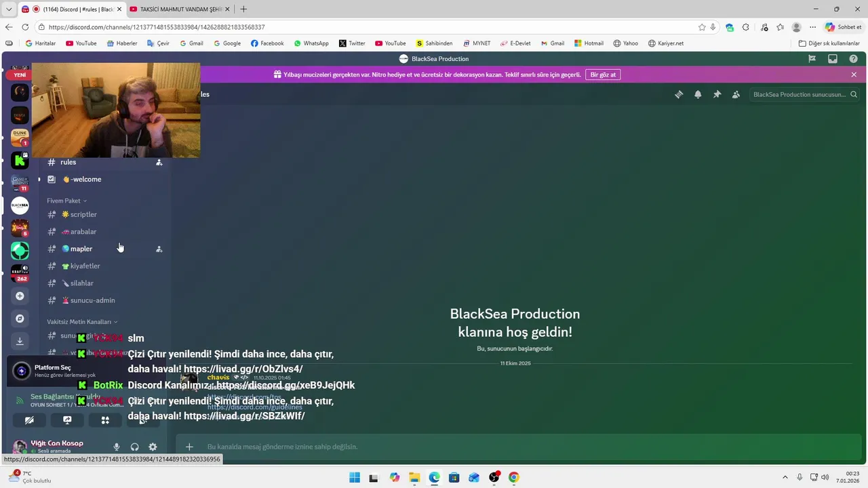Viewport: 868px width, 488px height.
Task: Open the weather widget in taskbar
Action: [x=29, y=477]
